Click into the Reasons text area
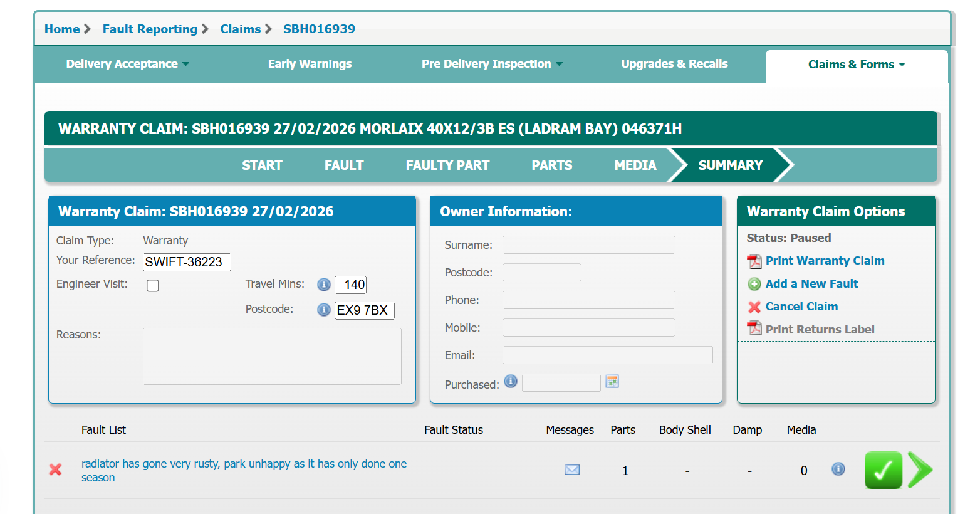Image resolution: width=980 pixels, height=514 pixels. pos(272,356)
